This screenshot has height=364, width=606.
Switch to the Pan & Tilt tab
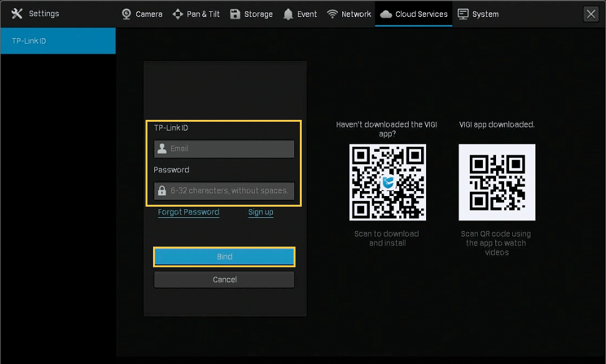(196, 14)
